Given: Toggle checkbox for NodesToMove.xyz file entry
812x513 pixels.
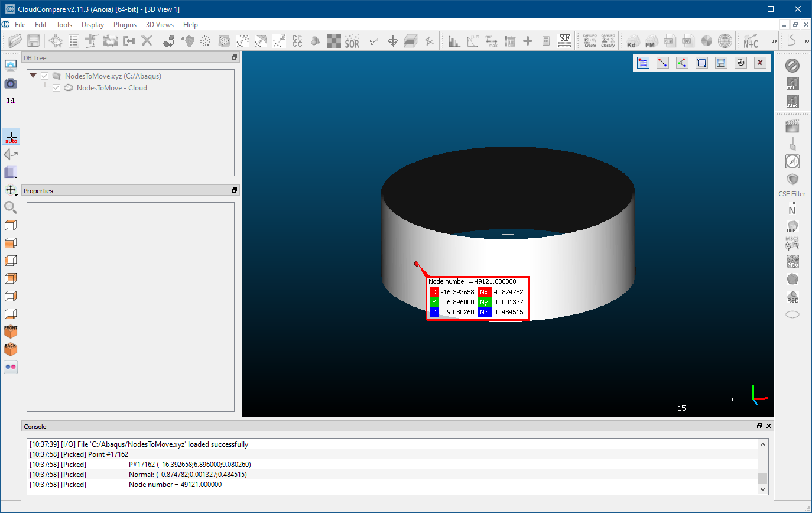Looking at the screenshot, I should (x=44, y=76).
